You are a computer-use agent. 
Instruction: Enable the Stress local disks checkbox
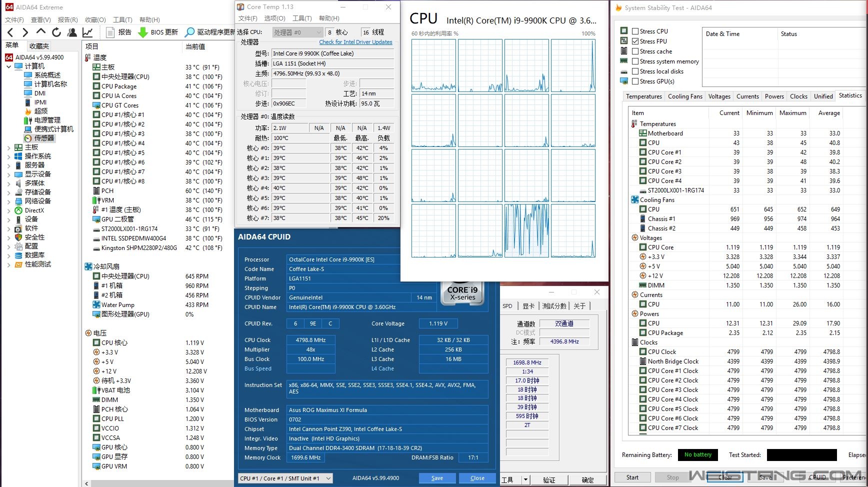(x=635, y=71)
